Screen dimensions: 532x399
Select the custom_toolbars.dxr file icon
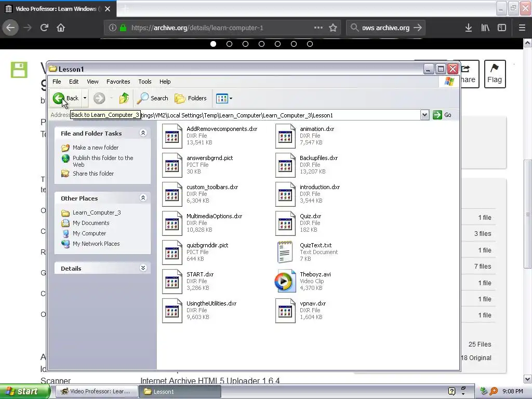(x=172, y=194)
